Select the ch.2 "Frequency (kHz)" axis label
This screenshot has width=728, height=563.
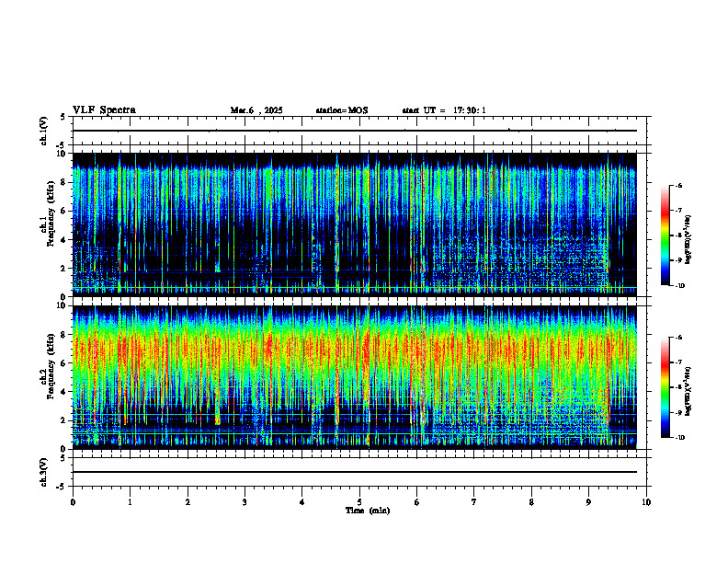click(x=51, y=366)
